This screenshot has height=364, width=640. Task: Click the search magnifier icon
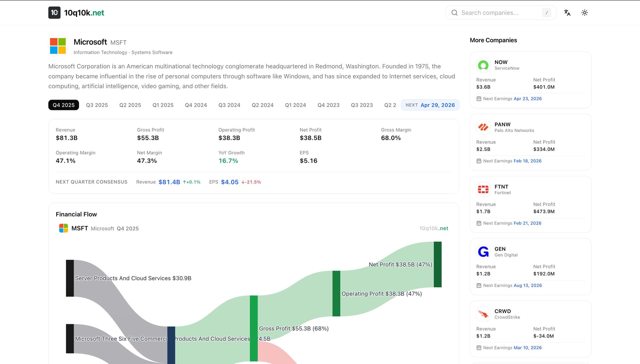point(454,13)
